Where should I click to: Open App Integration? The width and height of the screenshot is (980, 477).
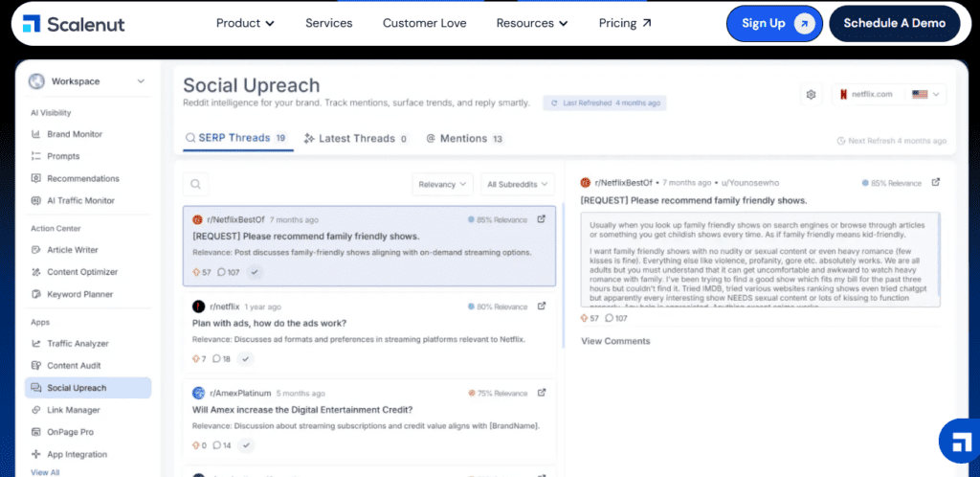[x=77, y=455]
